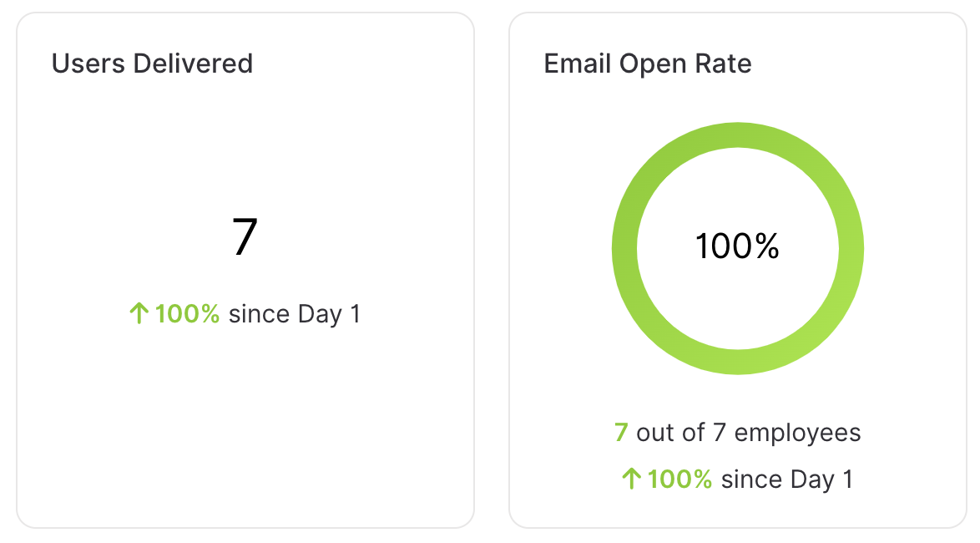Click the right arc of the donut chart
Image resolution: width=980 pixels, height=543 pixels.
click(851, 248)
